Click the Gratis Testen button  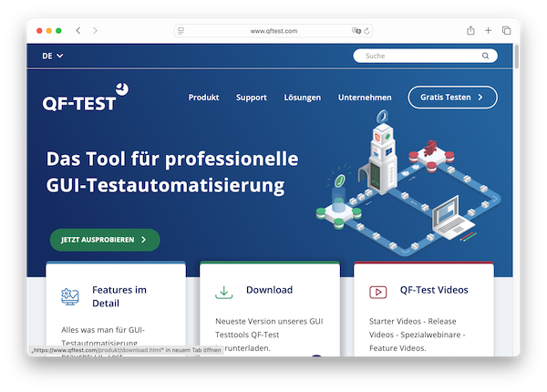point(452,98)
